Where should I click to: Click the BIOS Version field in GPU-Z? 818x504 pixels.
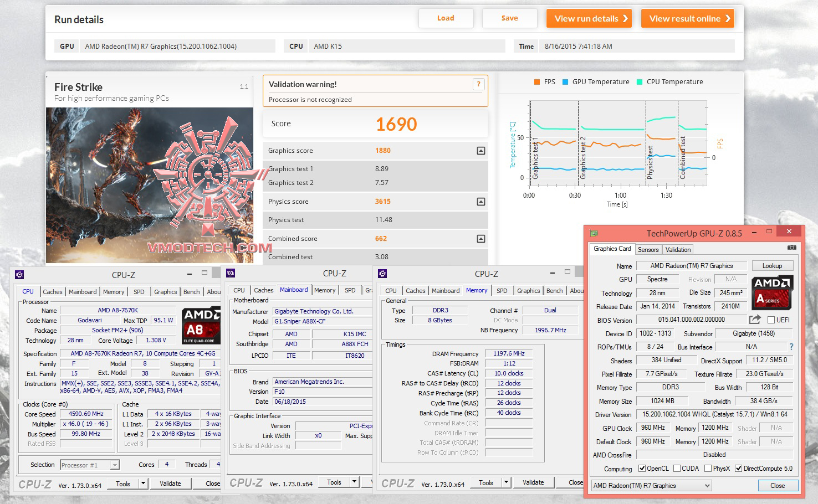(691, 320)
